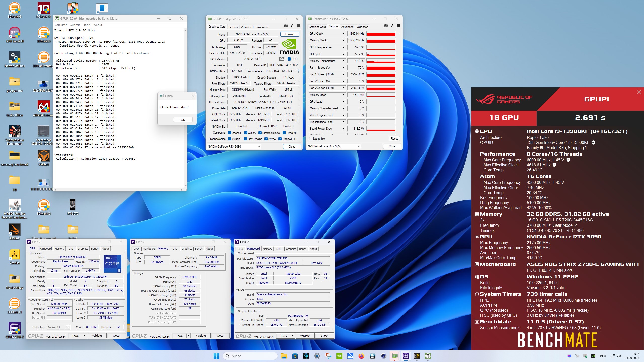Expand Fan 1 Speed (RPM) dropdown

(x=343, y=74)
